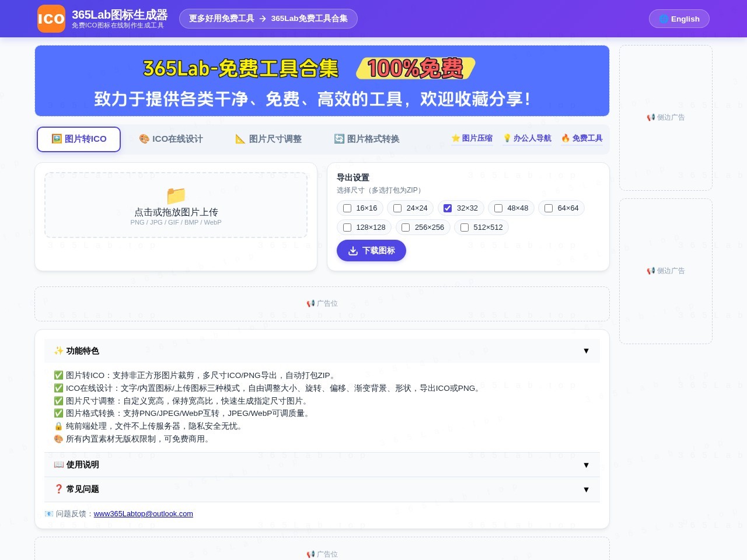Click the flame icon beside 免费工具
Viewport: 747px width, 560px height.
coord(566,138)
